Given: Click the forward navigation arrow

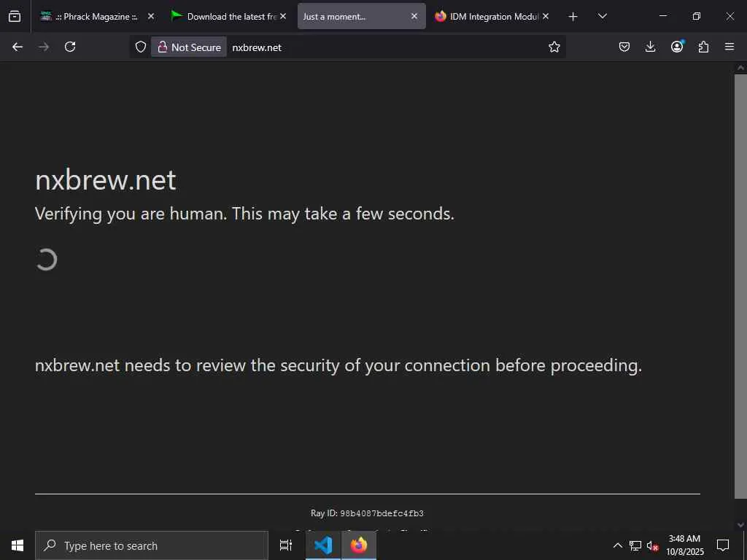Looking at the screenshot, I should click(44, 47).
